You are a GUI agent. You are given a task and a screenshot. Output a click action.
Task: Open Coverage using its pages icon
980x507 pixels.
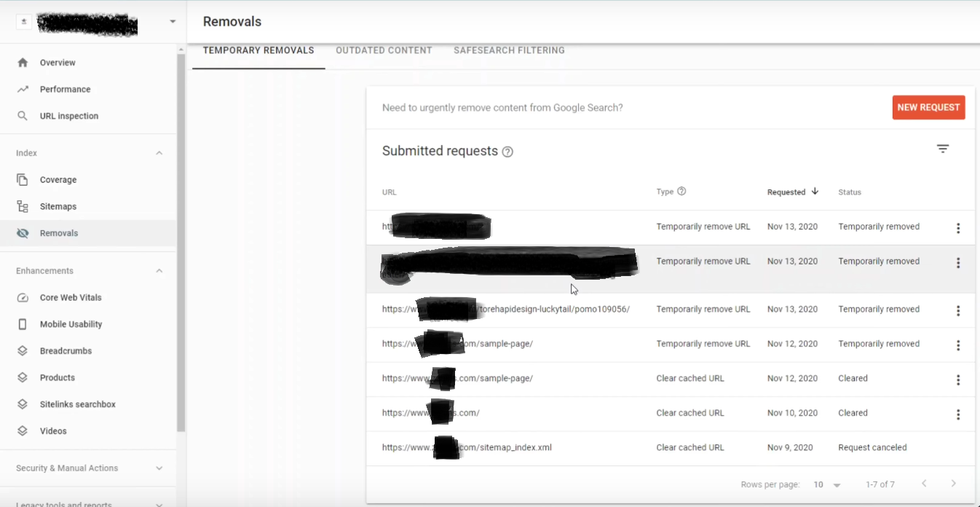pos(24,179)
